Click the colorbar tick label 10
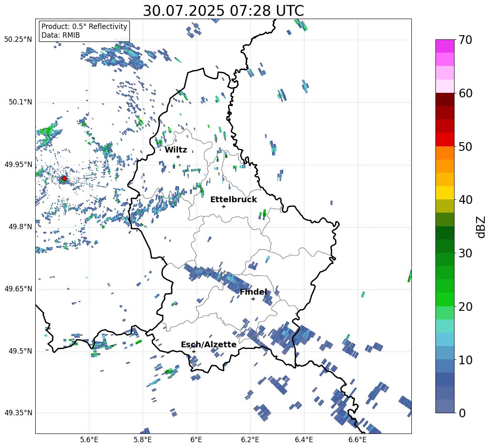Image resolution: width=491 pixels, height=448 pixels. click(465, 360)
